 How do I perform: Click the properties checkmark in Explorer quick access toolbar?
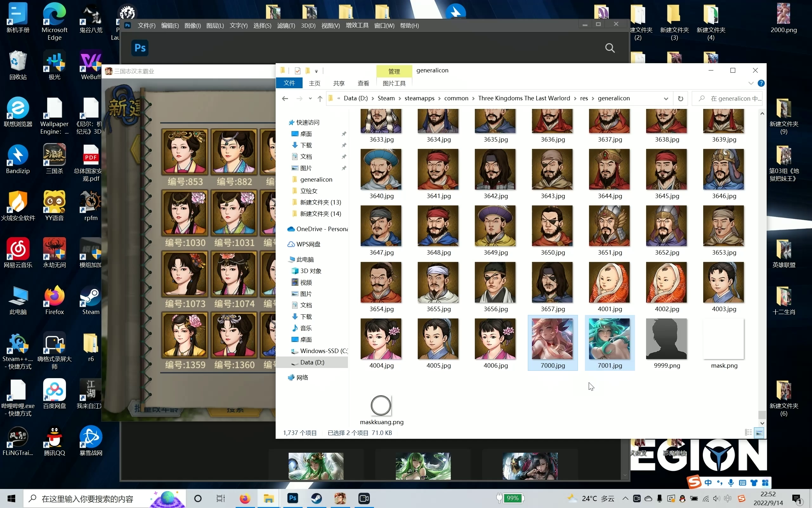297,70
